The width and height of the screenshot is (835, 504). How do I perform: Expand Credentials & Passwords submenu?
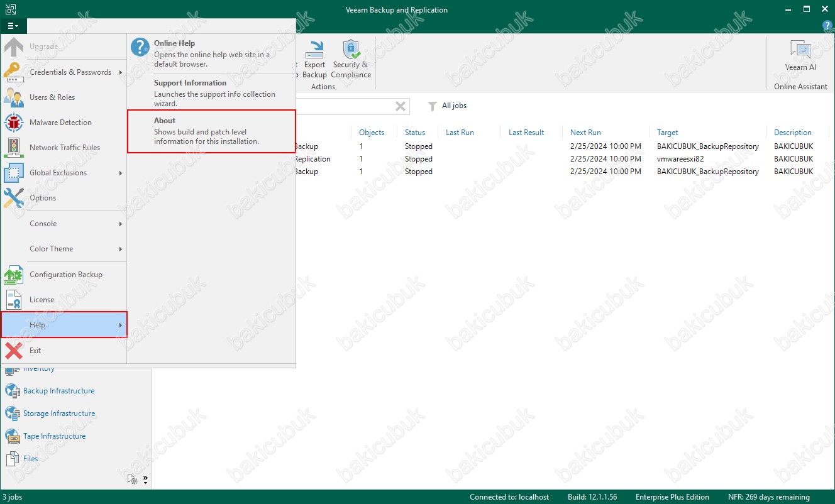click(x=120, y=72)
